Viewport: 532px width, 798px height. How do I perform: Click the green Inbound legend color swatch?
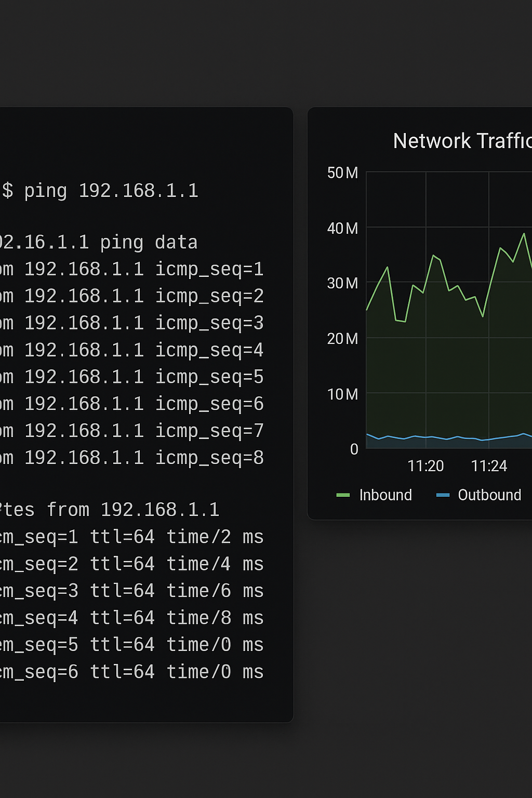[343, 495]
